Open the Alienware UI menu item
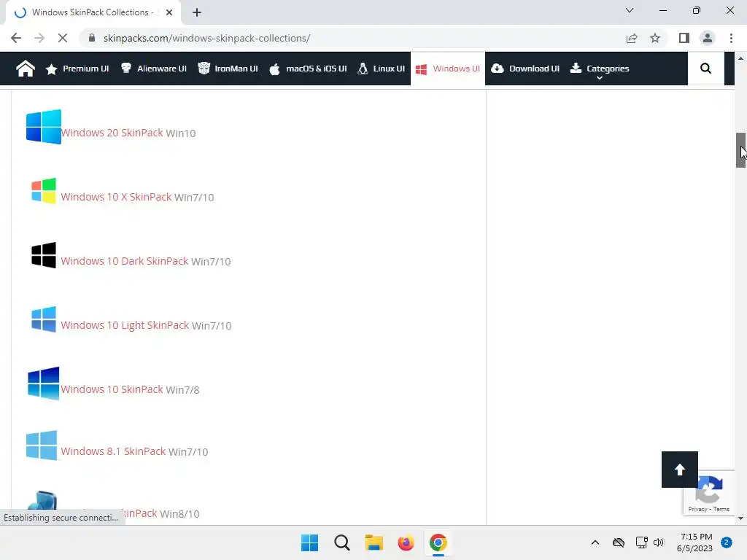Image resolution: width=747 pixels, height=560 pixels. tap(153, 69)
